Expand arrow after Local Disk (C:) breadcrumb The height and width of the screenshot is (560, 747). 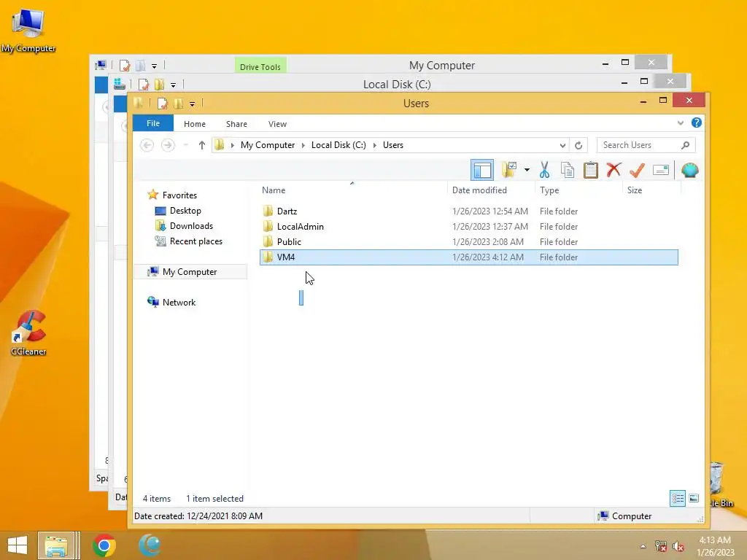tap(374, 145)
